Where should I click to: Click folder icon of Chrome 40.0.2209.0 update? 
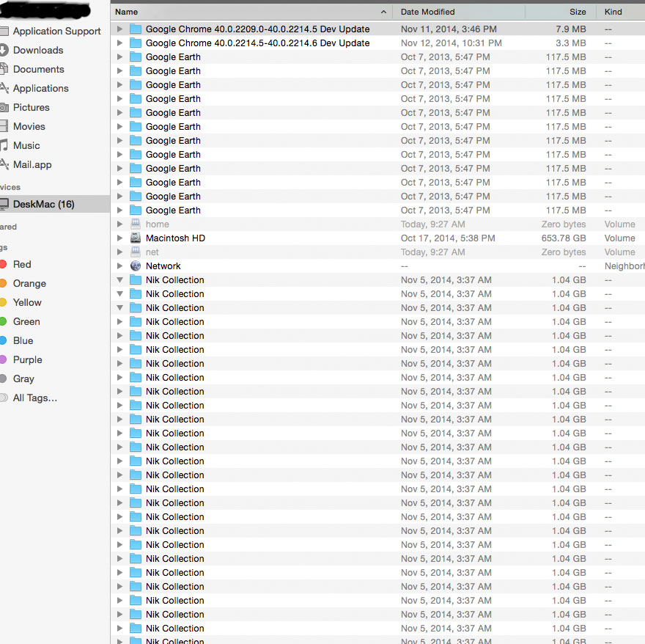click(136, 29)
